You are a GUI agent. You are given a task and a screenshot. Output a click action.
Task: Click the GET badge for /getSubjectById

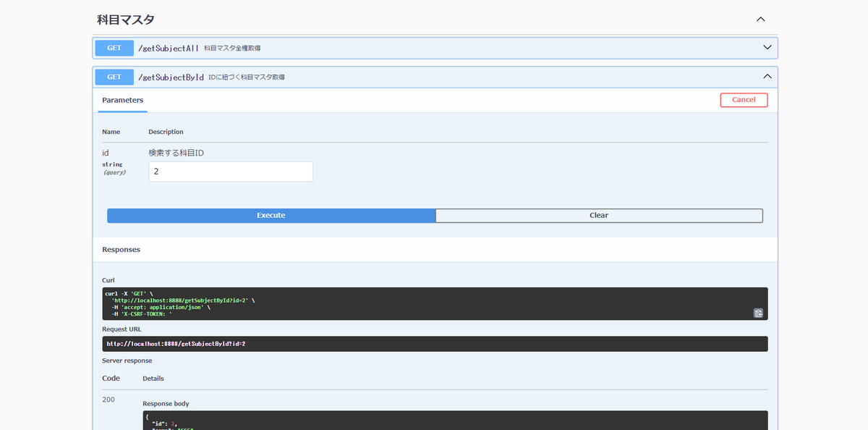pyautogui.click(x=114, y=77)
